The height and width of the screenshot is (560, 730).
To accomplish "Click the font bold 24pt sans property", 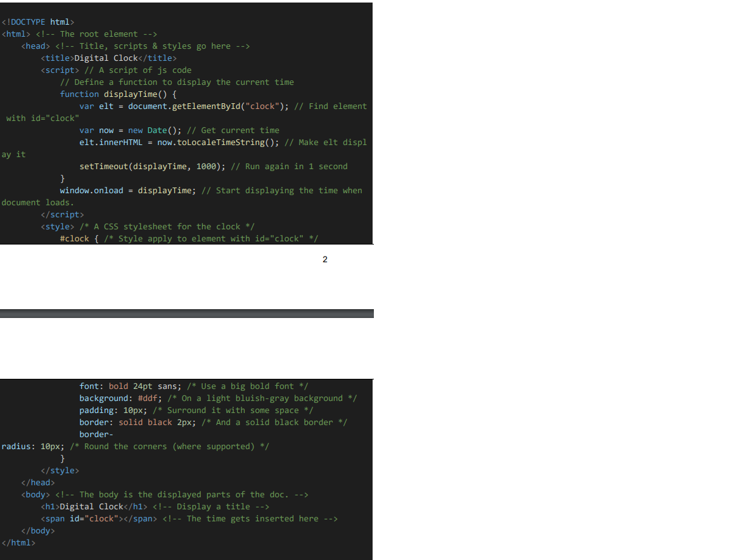I will 131,386.
